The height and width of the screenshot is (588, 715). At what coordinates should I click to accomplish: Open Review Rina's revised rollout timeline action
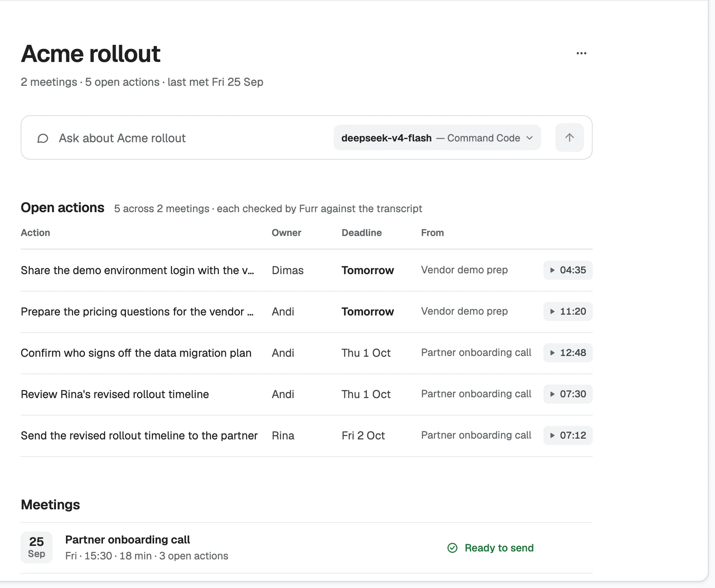point(115,394)
